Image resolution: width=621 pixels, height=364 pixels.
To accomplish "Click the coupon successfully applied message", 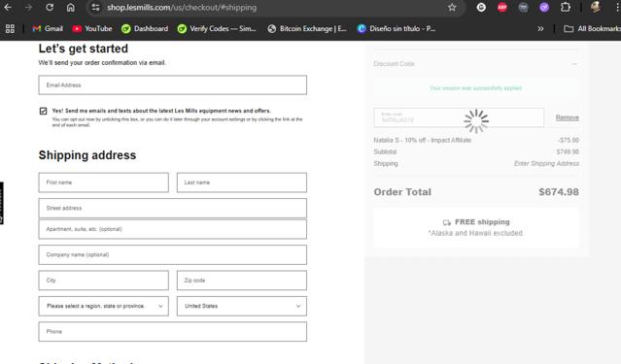I will (475, 87).
